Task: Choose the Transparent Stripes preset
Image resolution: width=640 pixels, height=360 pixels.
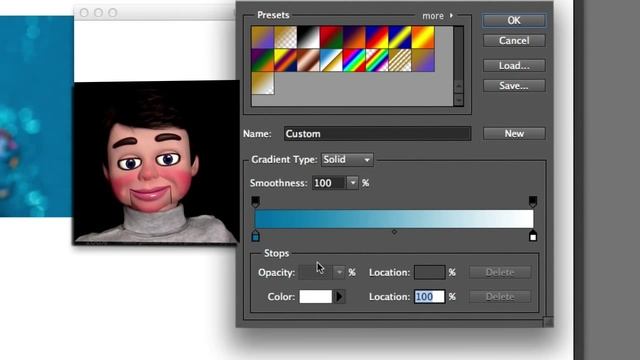Action: pos(400,60)
